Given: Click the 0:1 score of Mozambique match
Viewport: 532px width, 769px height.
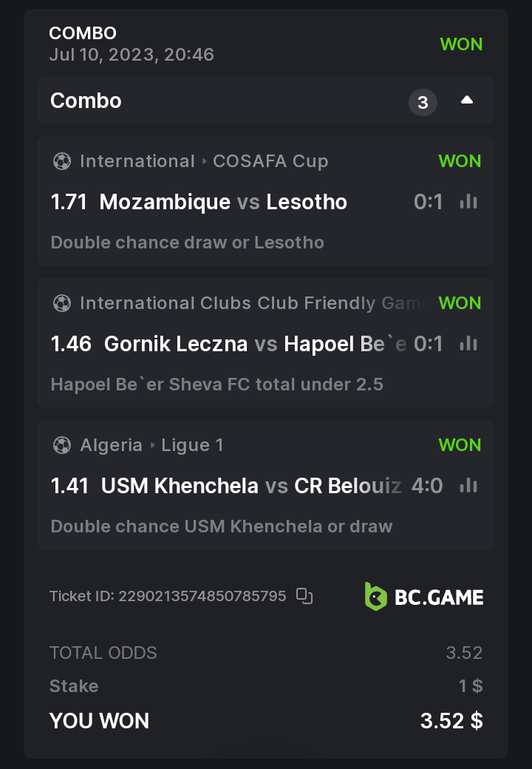Looking at the screenshot, I should tap(429, 202).
